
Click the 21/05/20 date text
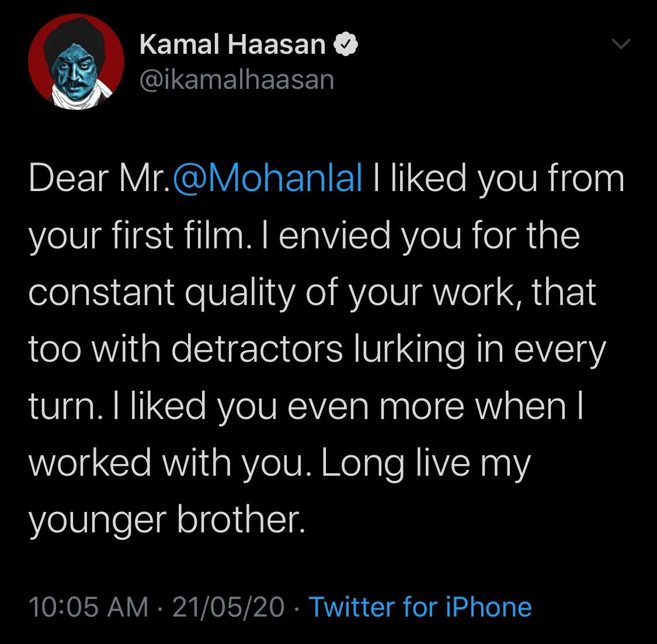[x=228, y=608]
